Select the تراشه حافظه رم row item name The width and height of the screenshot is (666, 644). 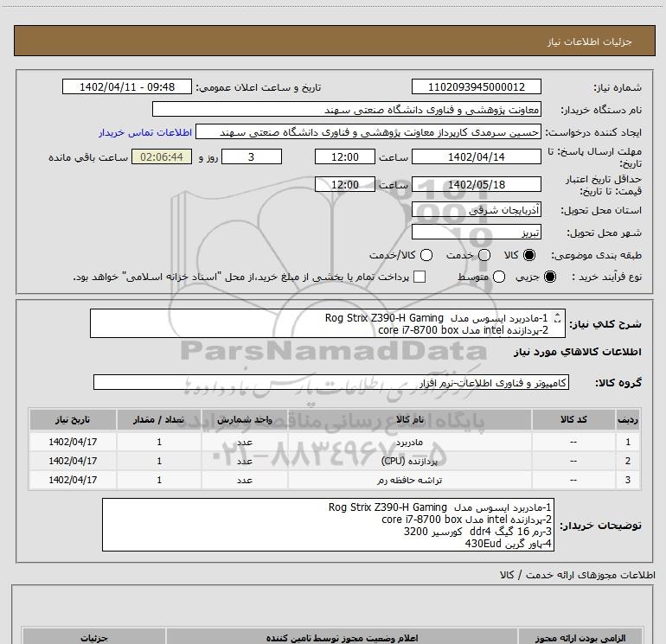409,480
